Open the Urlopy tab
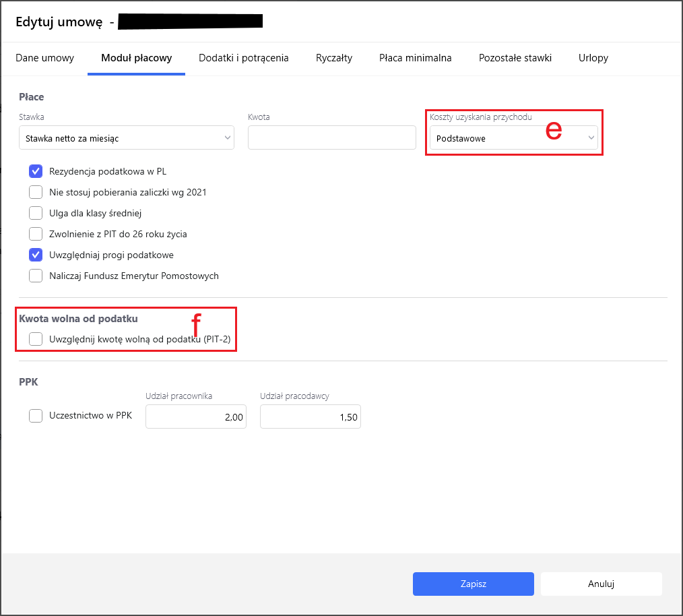This screenshot has width=683, height=616. [x=593, y=58]
